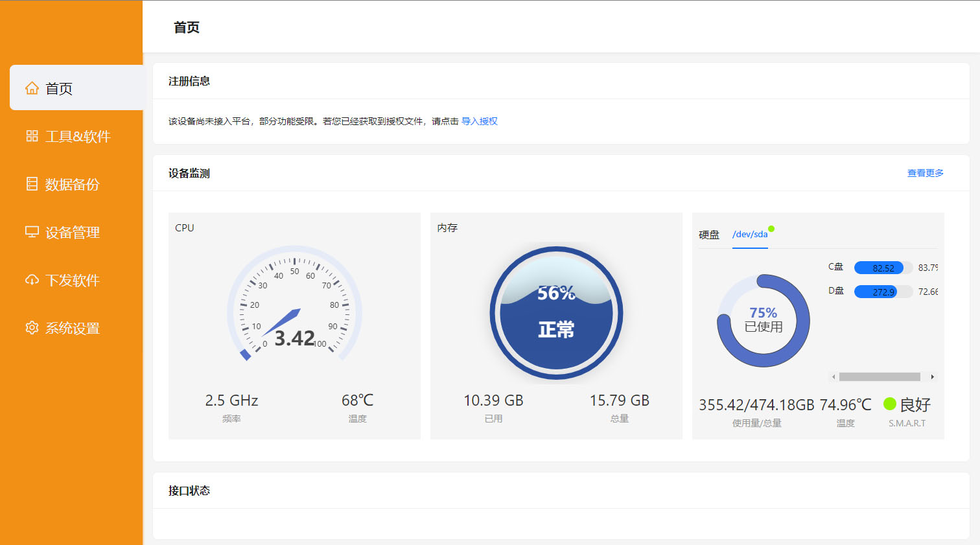Click 查看更多 in 设备监测 section

[x=926, y=173]
